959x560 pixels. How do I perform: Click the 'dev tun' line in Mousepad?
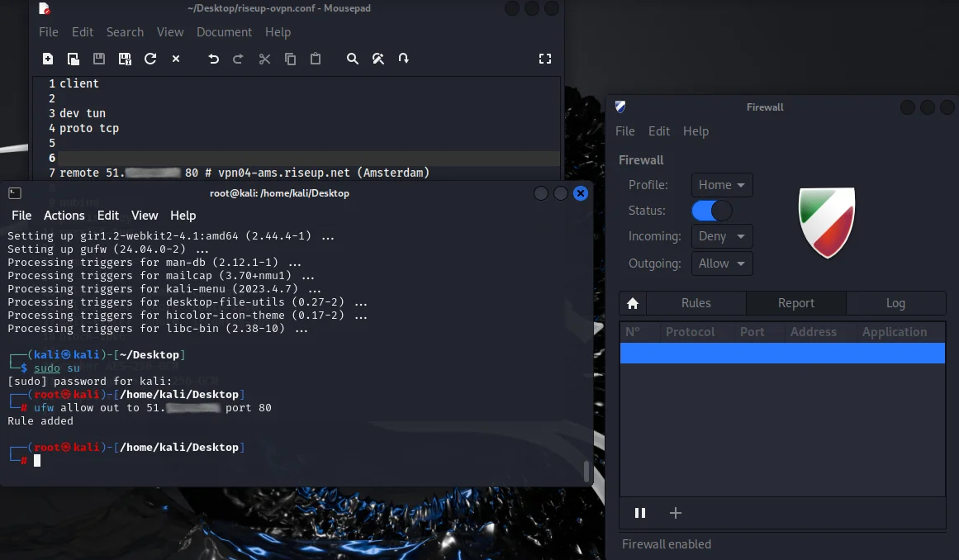pyautogui.click(x=83, y=114)
